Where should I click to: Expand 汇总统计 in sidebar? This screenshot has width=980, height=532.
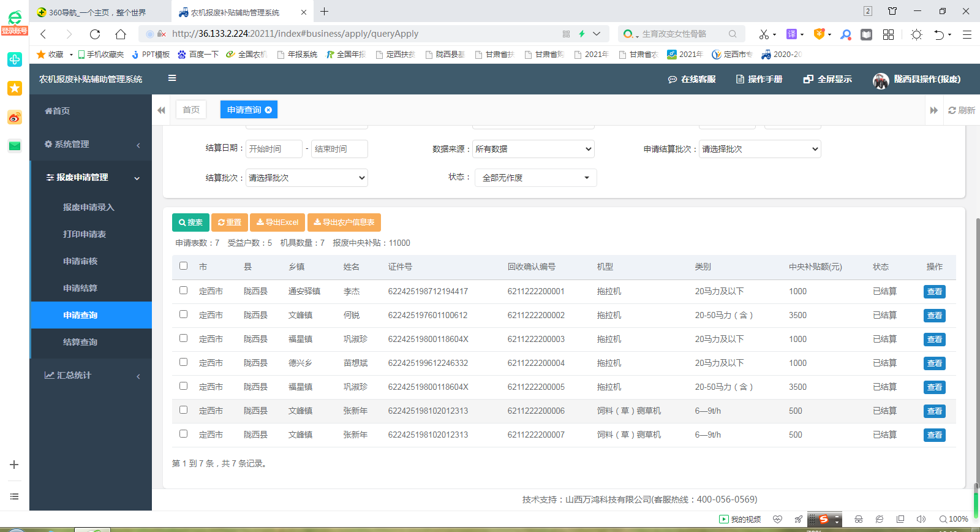(x=91, y=375)
